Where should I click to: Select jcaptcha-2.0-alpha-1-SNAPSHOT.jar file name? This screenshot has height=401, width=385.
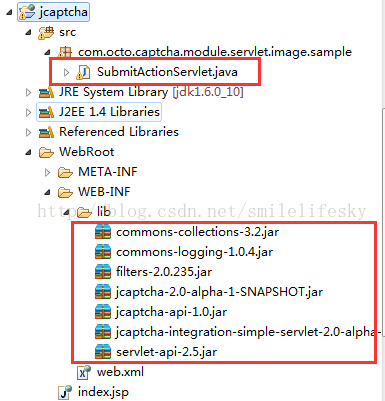coord(219,292)
